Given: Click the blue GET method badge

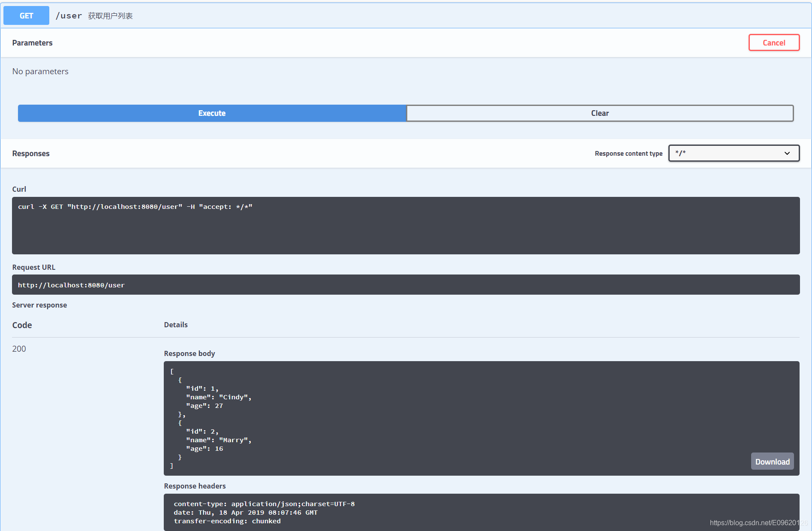Looking at the screenshot, I should (26, 16).
